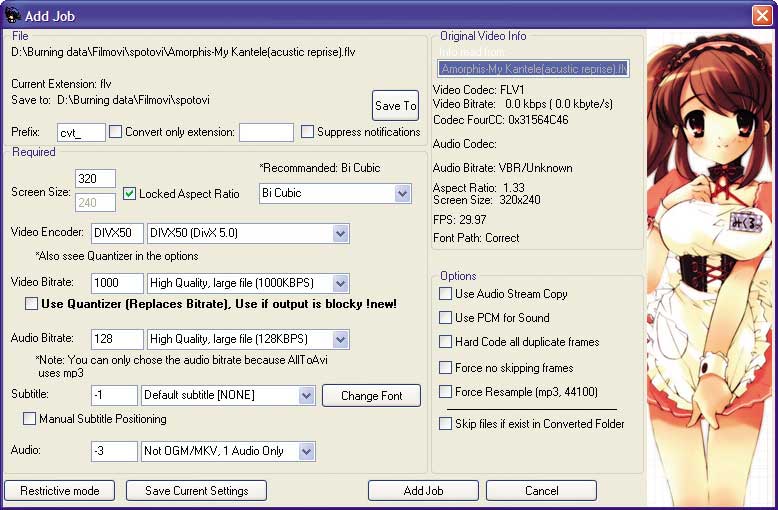The height and width of the screenshot is (510, 778).
Task: Click the Screen Size: 320x240 info line
Action: (486, 200)
